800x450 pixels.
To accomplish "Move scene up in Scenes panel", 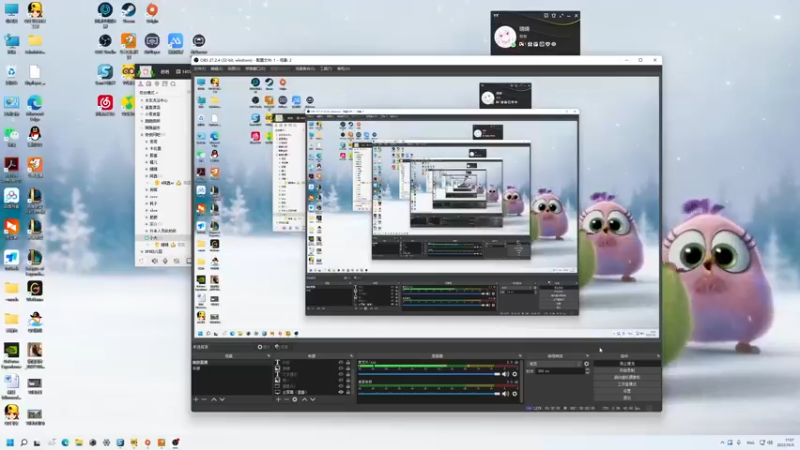I will (214, 399).
